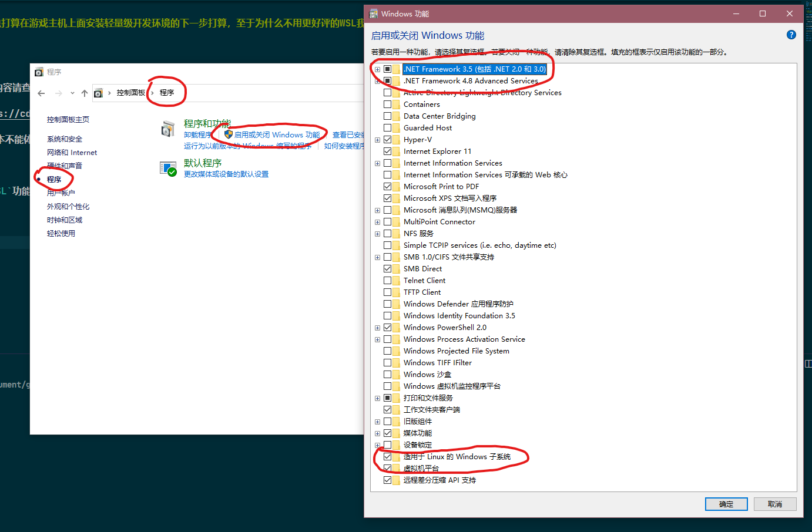This screenshot has height=532, width=812.
Task: Click the 卸载程序 link
Action: 198,135
